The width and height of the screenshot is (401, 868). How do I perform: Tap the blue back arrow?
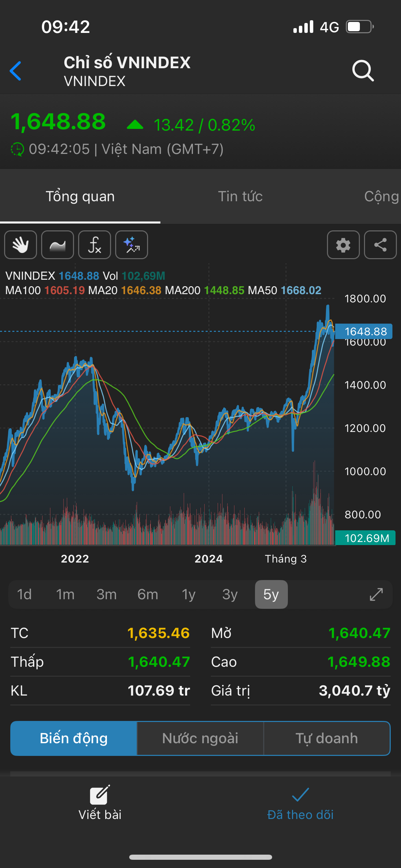tap(16, 71)
